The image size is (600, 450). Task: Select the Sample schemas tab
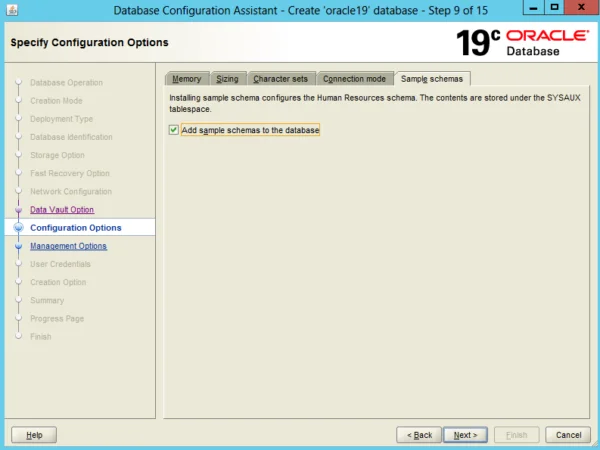432,79
